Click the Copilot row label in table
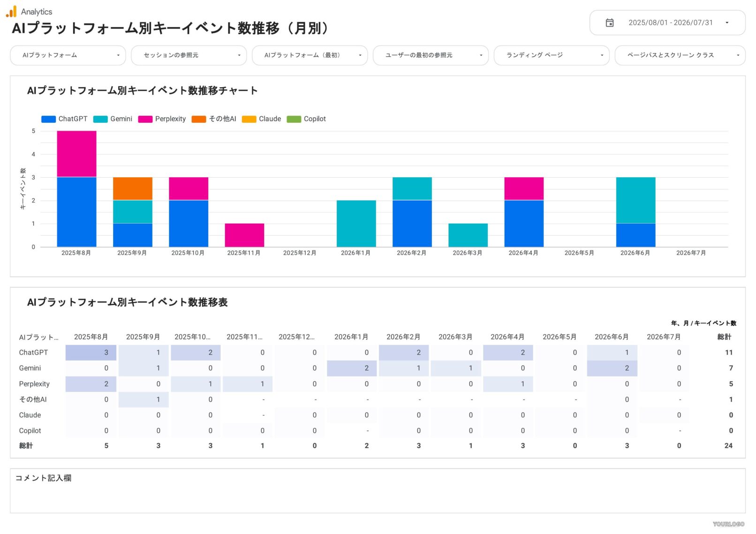The height and width of the screenshot is (534, 756). click(x=30, y=430)
